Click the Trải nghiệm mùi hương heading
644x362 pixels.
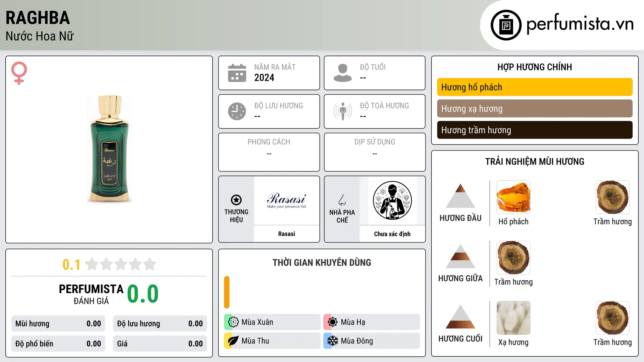click(535, 162)
